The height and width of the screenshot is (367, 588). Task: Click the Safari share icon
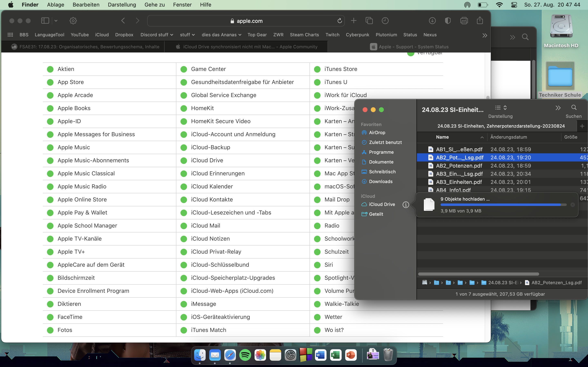tap(480, 21)
